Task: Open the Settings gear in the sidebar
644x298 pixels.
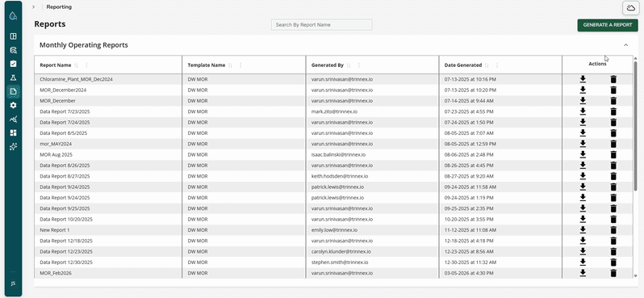Action: (13, 105)
